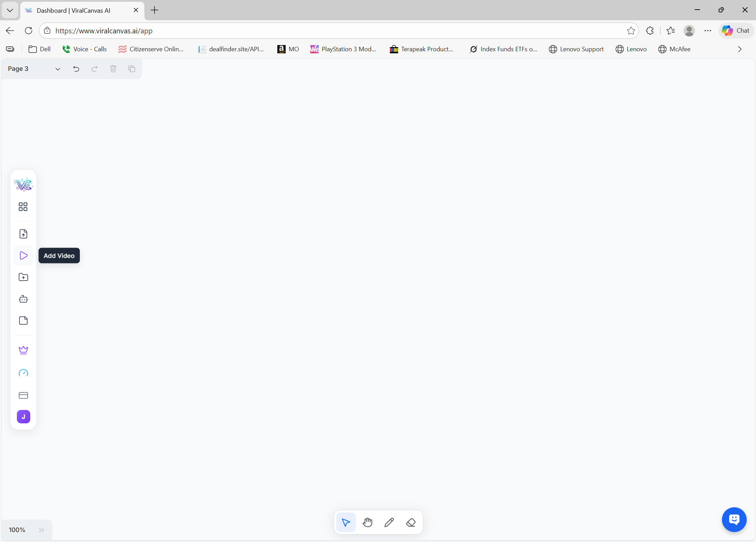The height and width of the screenshot is (542, 756).
Task: Click the usage gauge icon in sidebar
Action: coord(23,373)
